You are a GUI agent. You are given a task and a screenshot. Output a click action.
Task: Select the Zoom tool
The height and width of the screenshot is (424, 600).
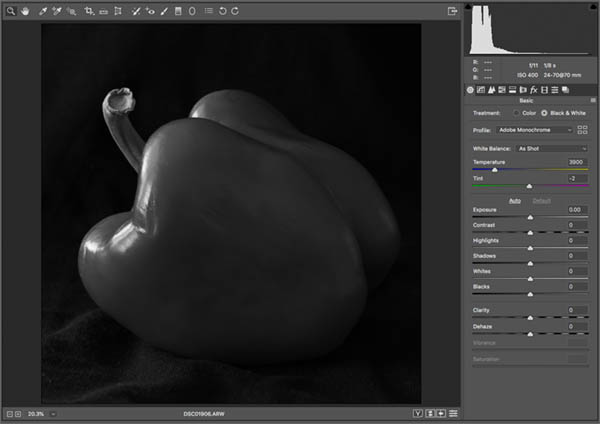coord(11,11)
